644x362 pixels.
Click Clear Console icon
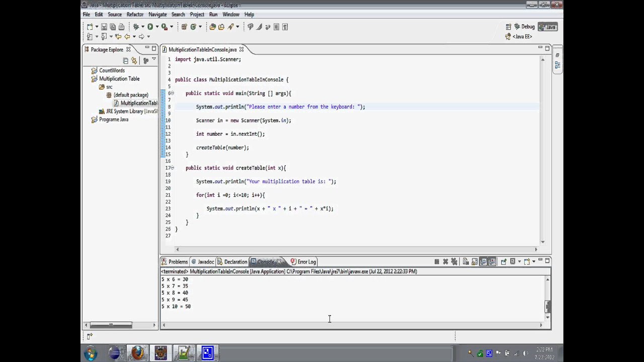click(x=466, y=261)
